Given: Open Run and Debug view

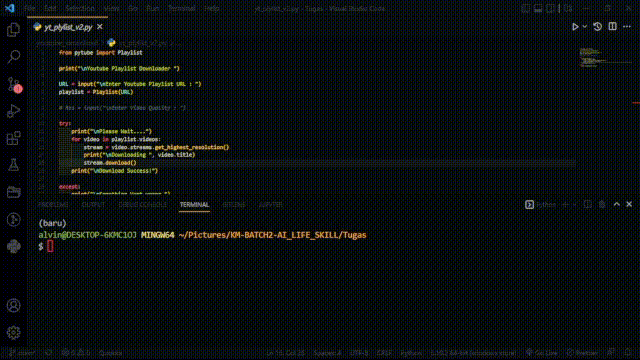Looking at the screenshot, I should tap(13, 111).
